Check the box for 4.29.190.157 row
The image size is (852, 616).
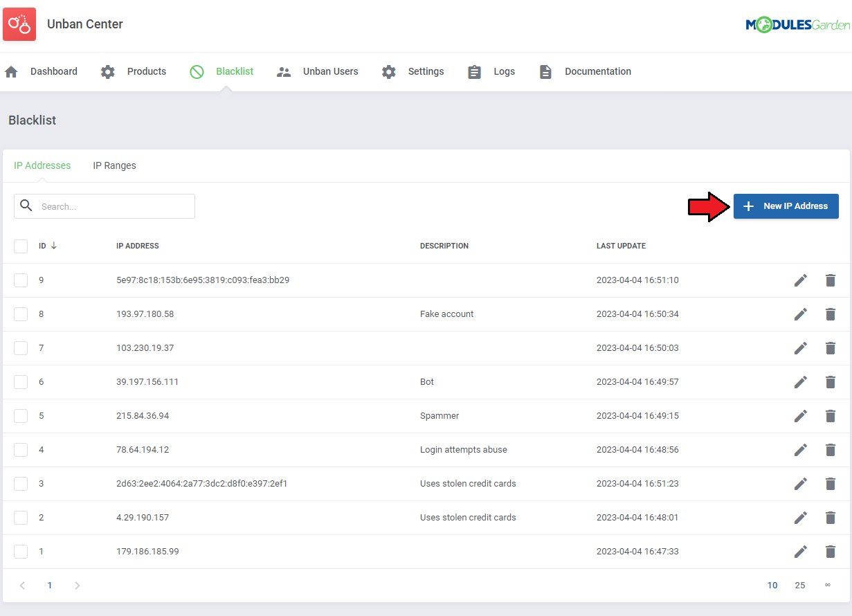(x=21, y=518)
